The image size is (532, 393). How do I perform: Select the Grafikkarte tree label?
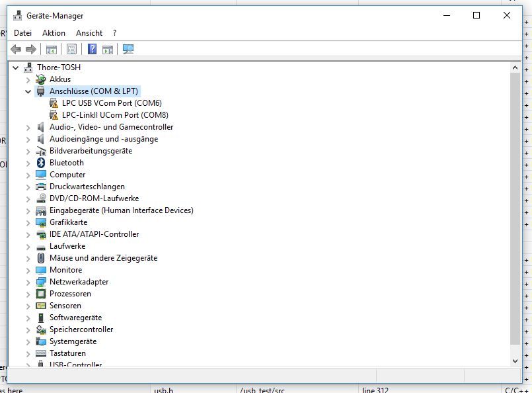tap(69, 222)
